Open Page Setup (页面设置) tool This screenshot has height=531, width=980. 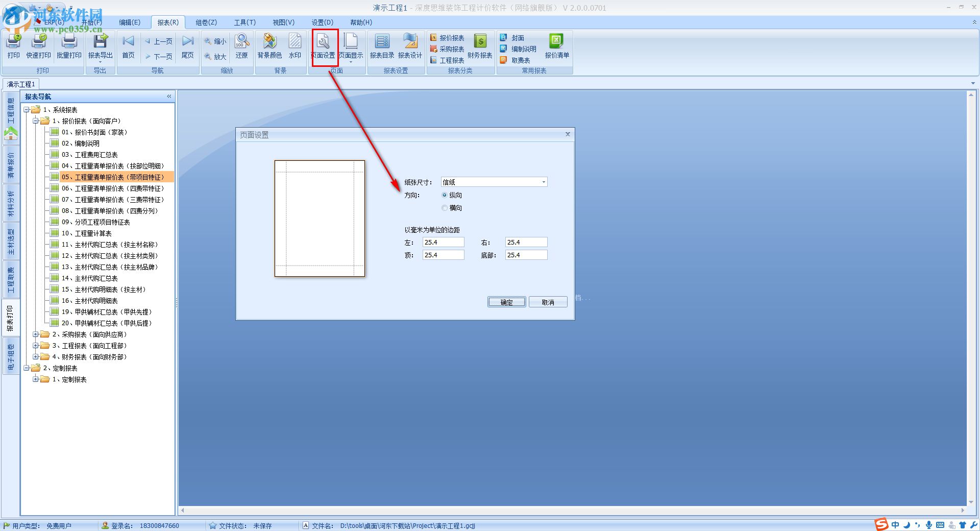pyautogui.click(x=323, y=46)
